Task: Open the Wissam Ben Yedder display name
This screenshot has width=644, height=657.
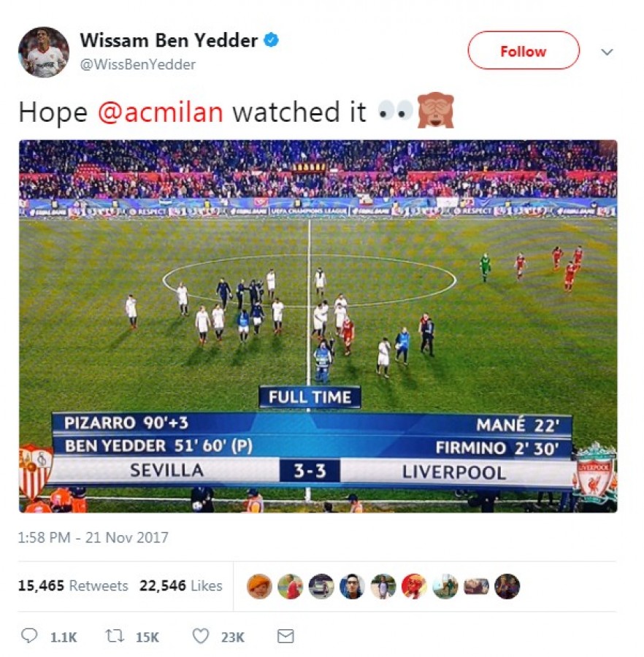Action: pyautogui.click(x=169, y=41)
